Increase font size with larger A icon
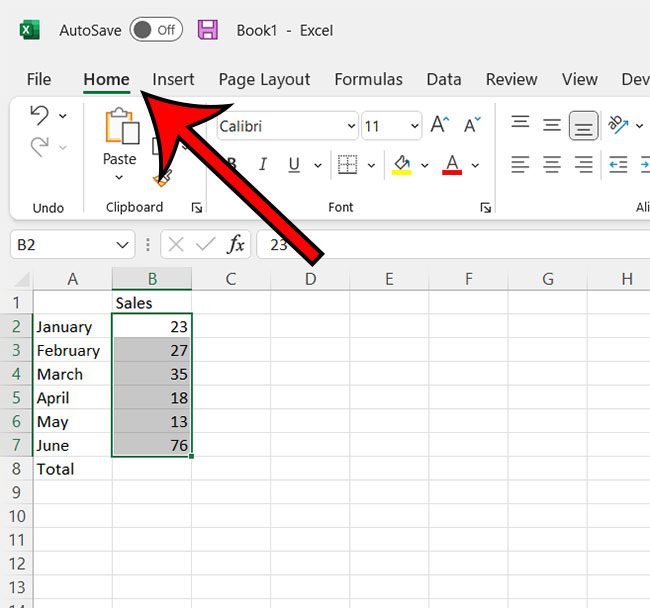Image resolution: width=650 pixels, height=608 pixels. pos(439,125)
